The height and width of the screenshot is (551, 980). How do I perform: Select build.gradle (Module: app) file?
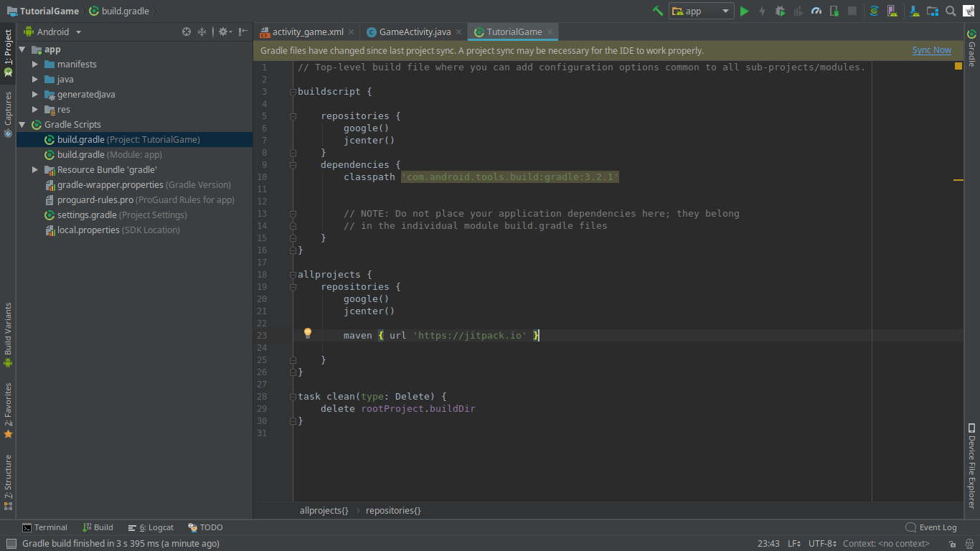click(x=110, y=155)
